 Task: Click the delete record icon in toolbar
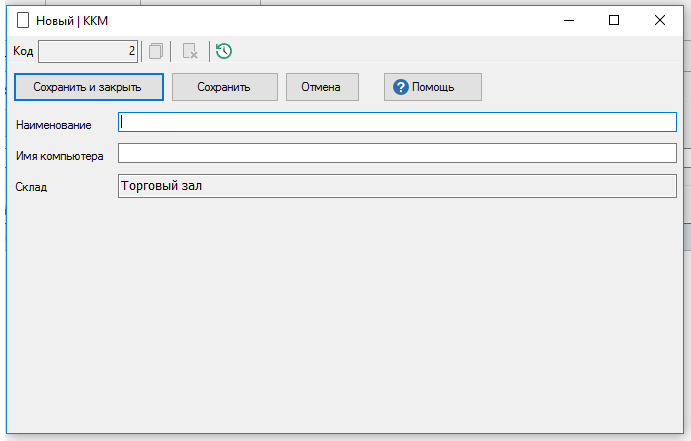coord(190,51)
